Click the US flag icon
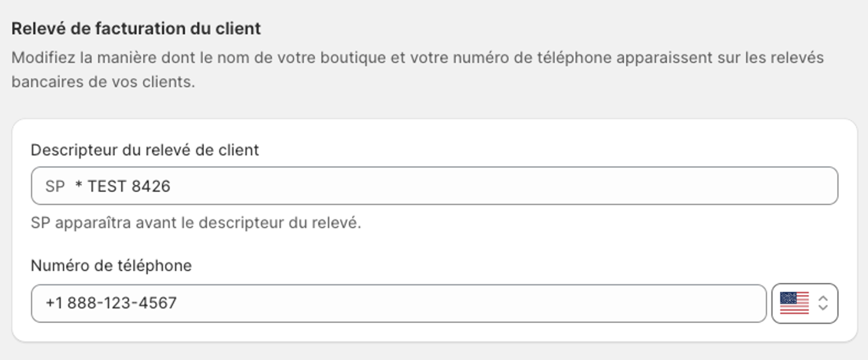This screenshot has width=868, height=360. pyautogui.click(x=794, y=303)
